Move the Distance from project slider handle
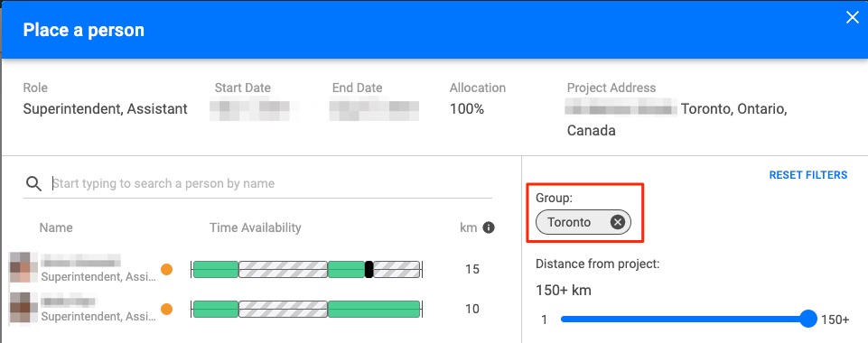The image size is (868, 343). (x=808, y=319)
